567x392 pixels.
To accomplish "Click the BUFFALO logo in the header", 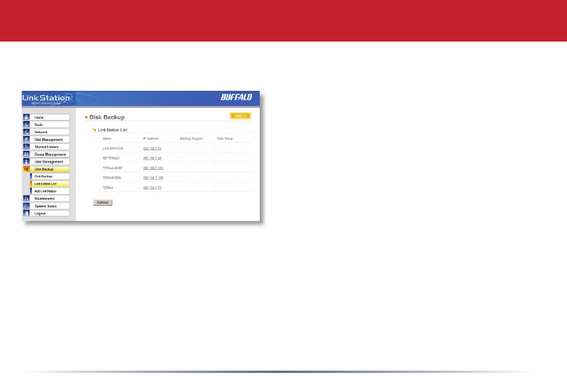I will coord(237,97).
